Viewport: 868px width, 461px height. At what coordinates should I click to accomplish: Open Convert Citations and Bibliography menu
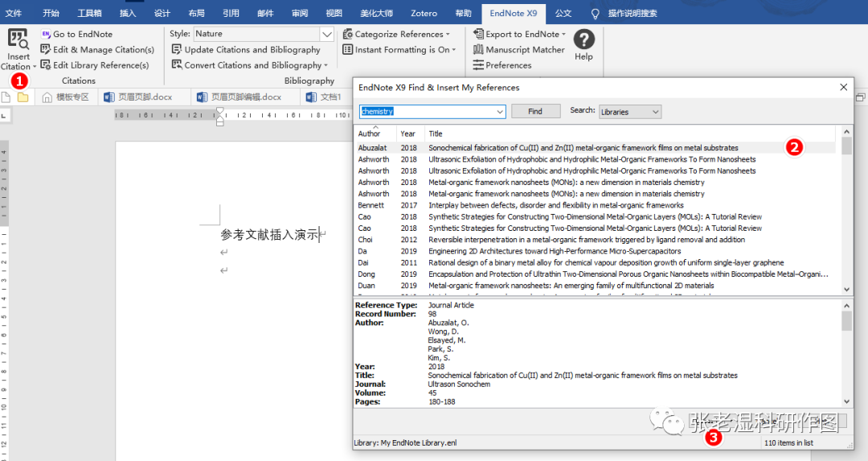pyautogui.click(x=250, y=65)
